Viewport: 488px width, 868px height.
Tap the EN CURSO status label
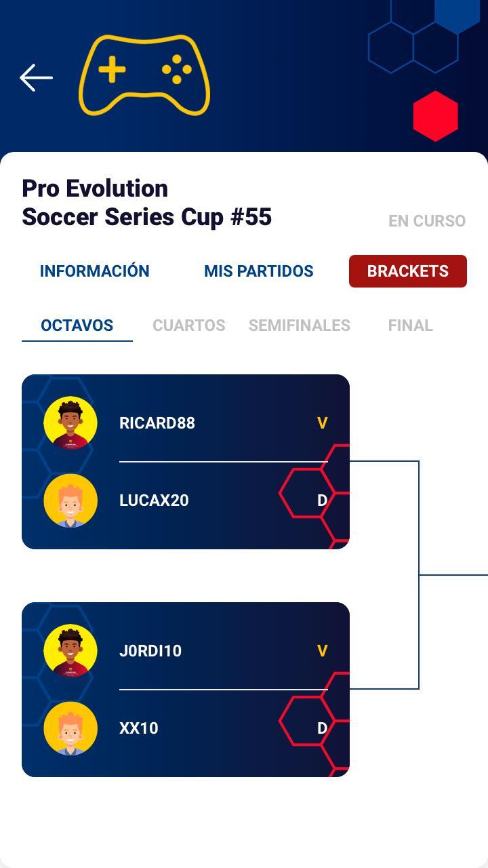pyautogui.click(x=426, y=221)
